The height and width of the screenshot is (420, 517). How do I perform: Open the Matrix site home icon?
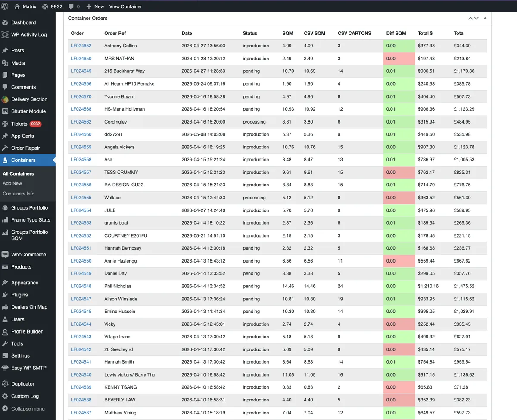(17, 6)
